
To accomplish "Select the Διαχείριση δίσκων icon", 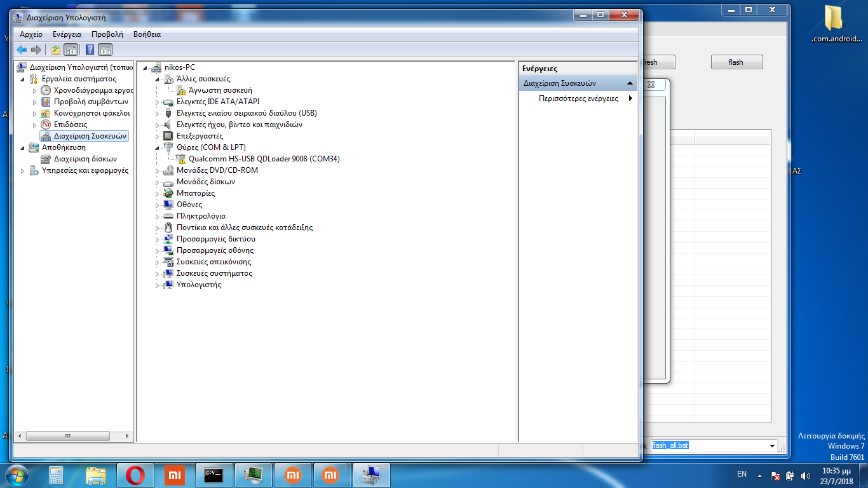I will pyautogui.click(x=46, y=159).
